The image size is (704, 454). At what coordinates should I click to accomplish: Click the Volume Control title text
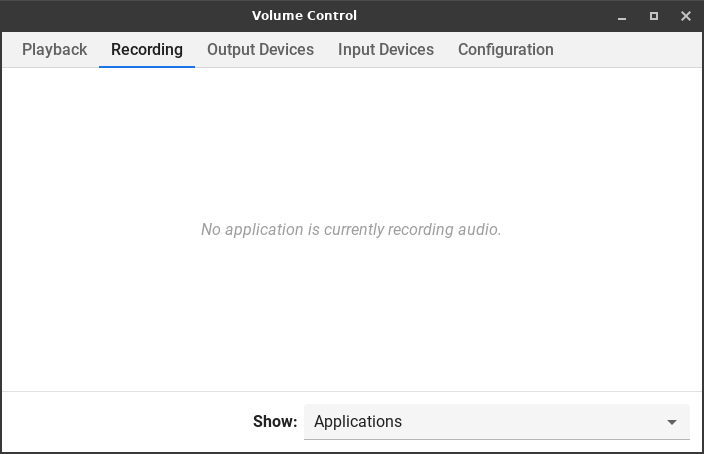coord(304,16)
